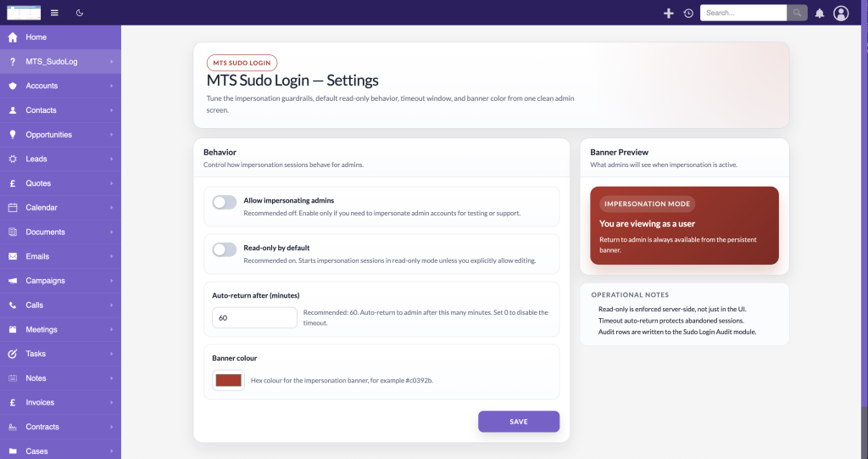Expand the Opportunities submenu arrow
The height and width of the screenshot is (459, 868).
(111, 135)
